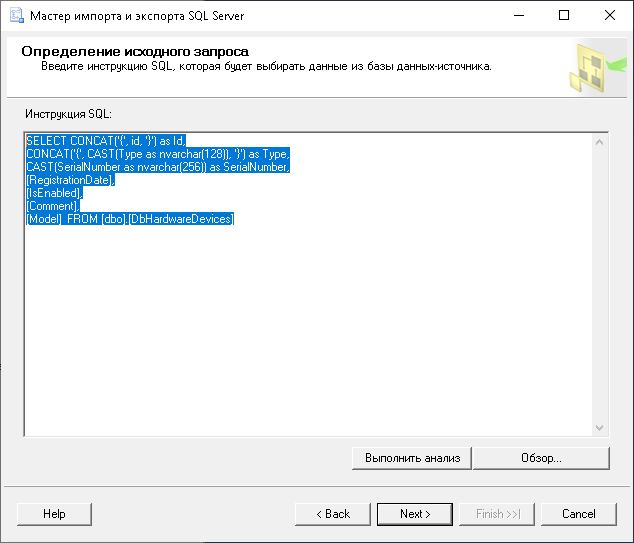Minimize the SQL Server wizard window

[518, 16]
